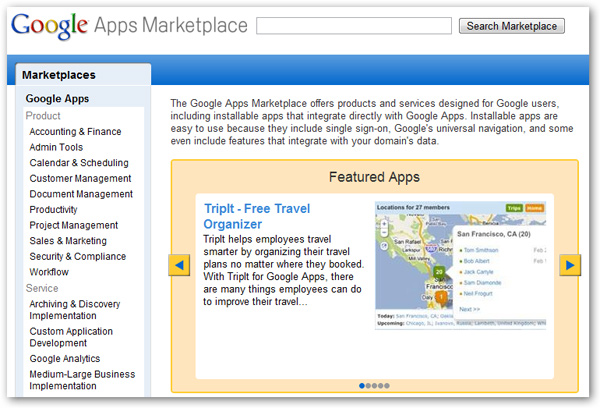
Task: Select the first carousel dot
Action: coord(362,385)
